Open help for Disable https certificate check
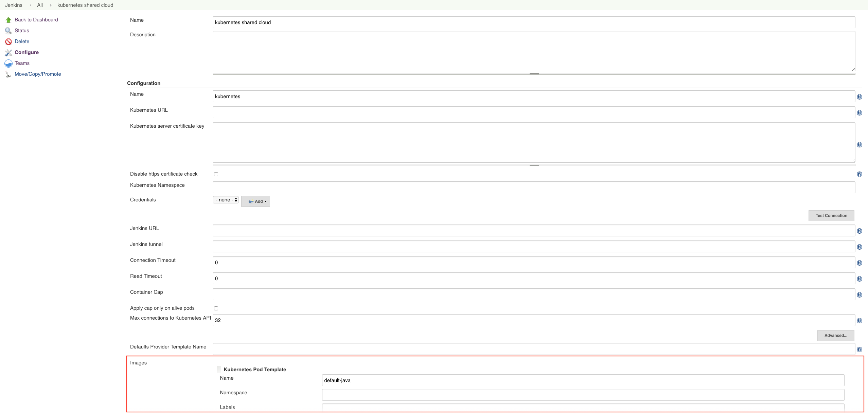The width and height of the screenshot is (868, 413). click(860, 174)
